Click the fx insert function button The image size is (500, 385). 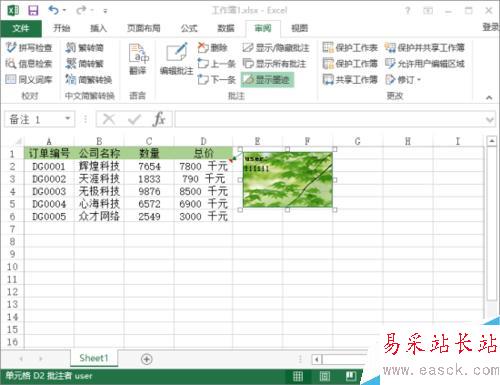tap(159, 119)
